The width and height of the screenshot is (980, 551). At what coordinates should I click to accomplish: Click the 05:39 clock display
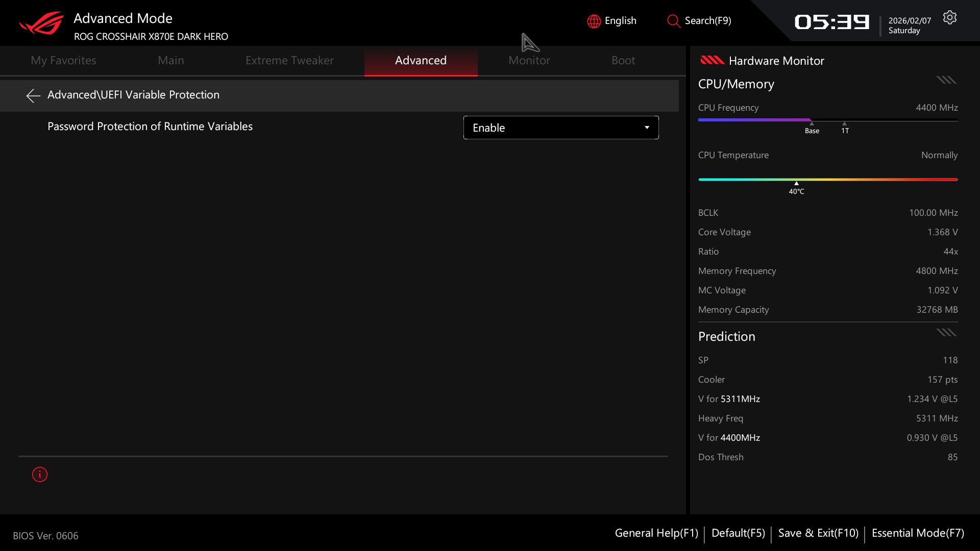(x=831, y=22)
